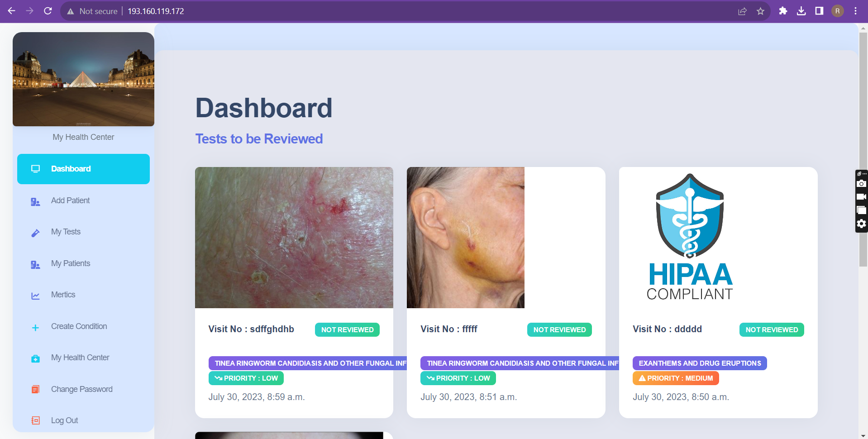Click the Log Out icon
The image size is (868, 439).
(35, 420)
